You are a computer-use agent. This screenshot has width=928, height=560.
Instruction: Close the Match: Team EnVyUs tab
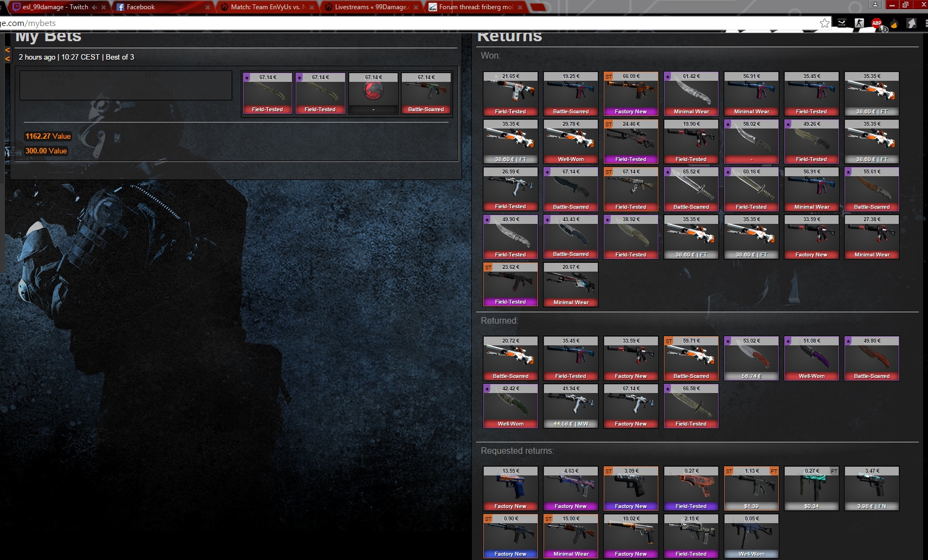(x=312, y=8)
